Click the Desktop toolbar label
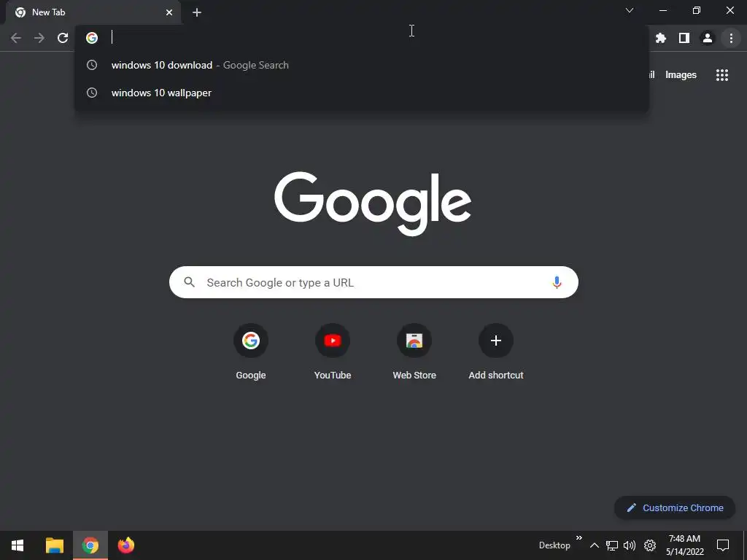The width and height of the screenshot is (747, 560). point(554,545)
